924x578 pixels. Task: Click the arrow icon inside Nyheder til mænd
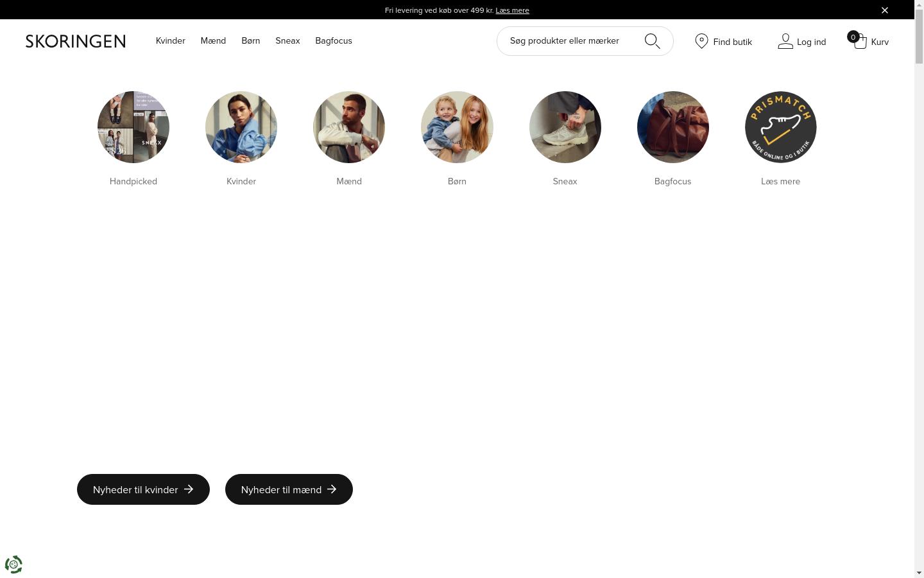[x=332, y=489]
